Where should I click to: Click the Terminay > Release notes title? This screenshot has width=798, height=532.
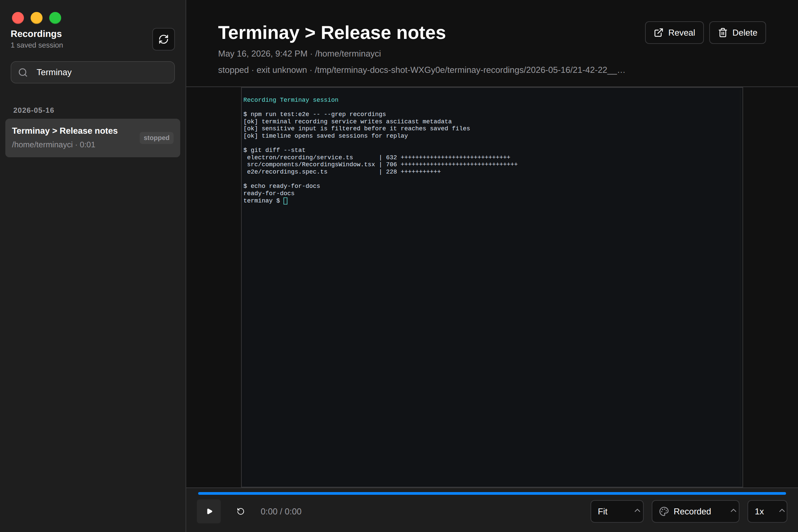tap(332, 33)
